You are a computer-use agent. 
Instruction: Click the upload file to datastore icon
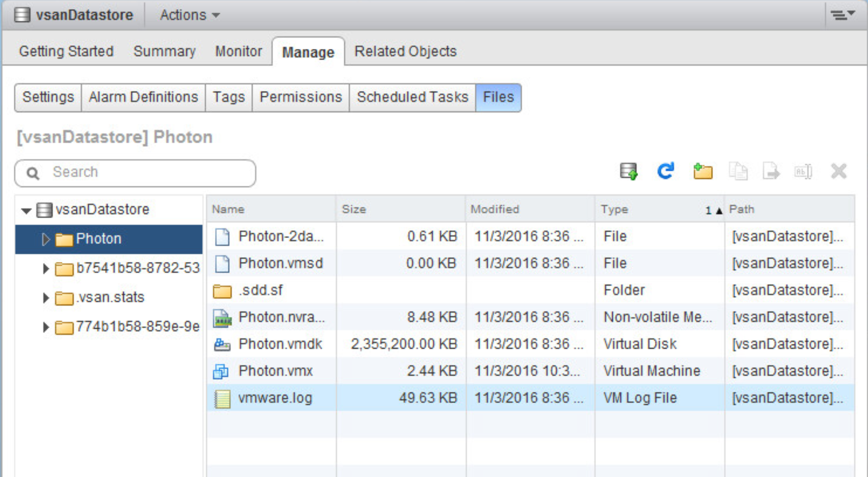click(629, 172)
